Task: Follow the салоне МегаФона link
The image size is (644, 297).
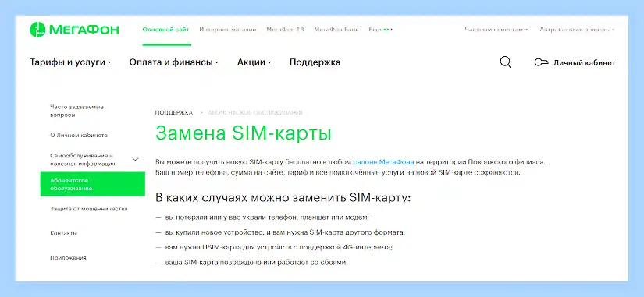Action: (x=383, y=162)
